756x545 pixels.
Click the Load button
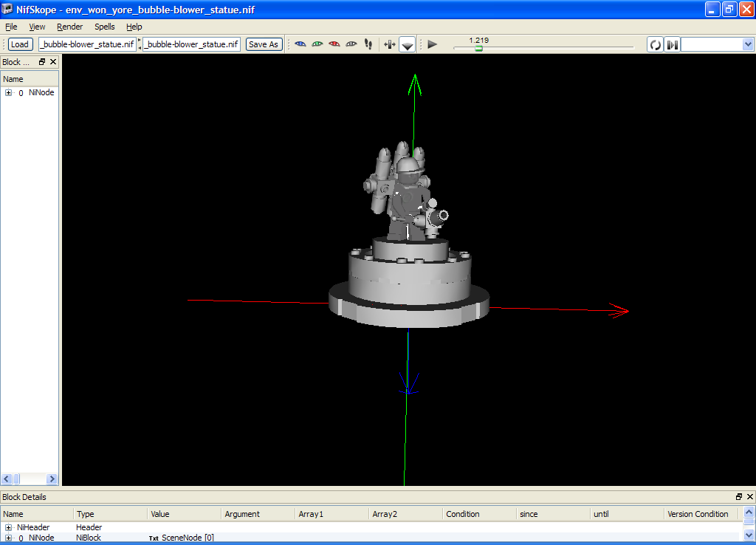[x=19, y=44]
